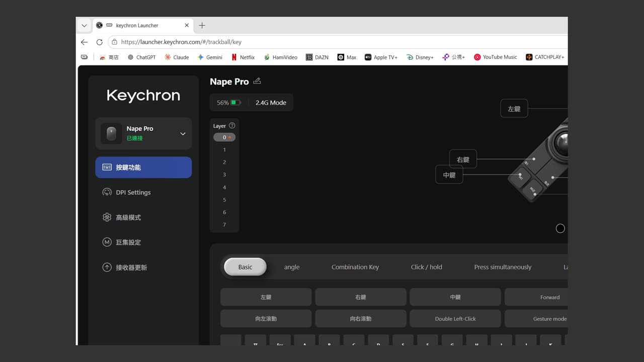Switch to the Click / hold tab

click(x=427, y=267)
